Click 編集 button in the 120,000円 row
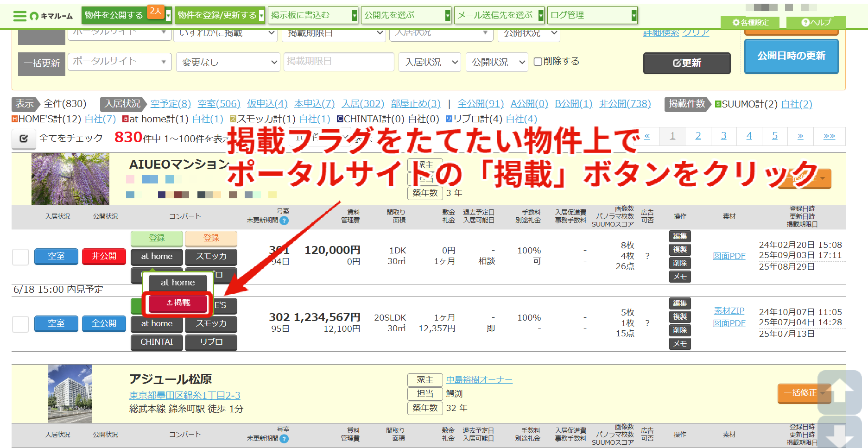868x448 pixels. tap(680, 236)
